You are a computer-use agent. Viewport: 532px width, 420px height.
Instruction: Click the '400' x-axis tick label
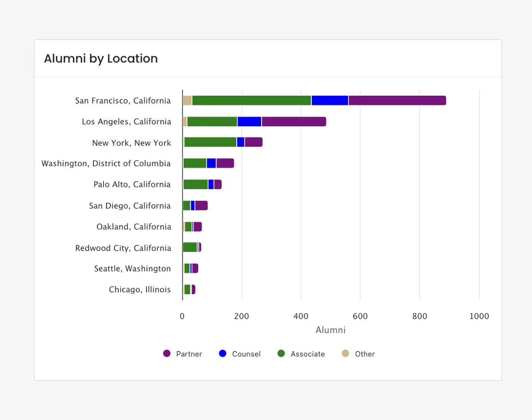(301, 316)
